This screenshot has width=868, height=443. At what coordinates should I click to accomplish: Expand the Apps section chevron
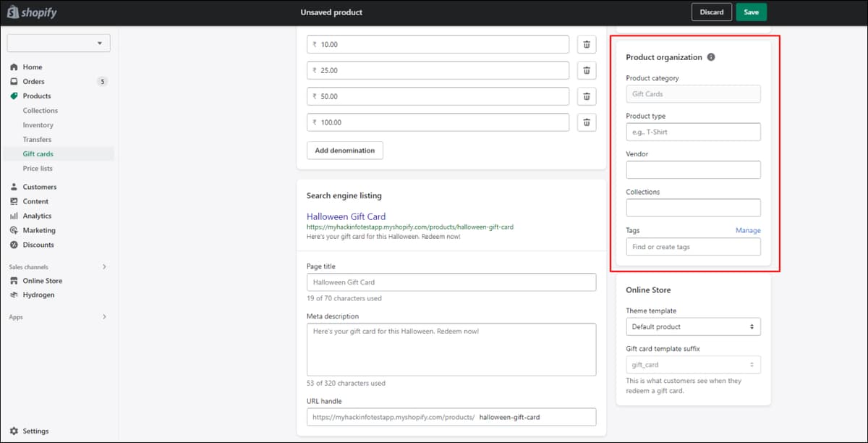coord(104,317)
